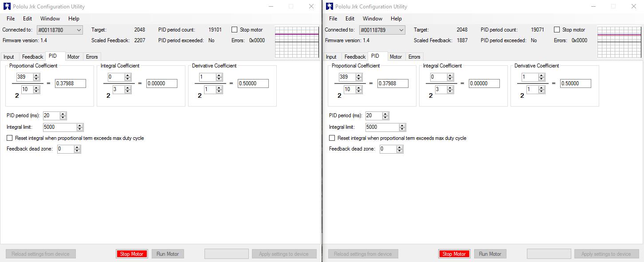The width and height of the screenshot is (644, 262).
Task: Click the Run Motor button in the right window
Action: click(490, 254)
